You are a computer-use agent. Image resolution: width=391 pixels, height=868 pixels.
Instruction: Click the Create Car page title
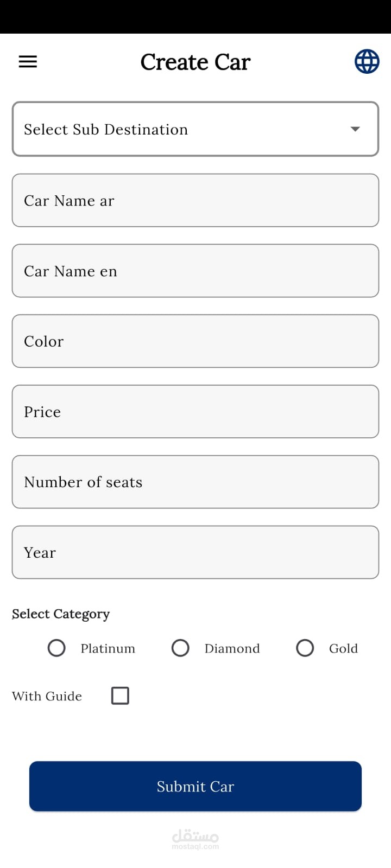click(x=195, y=62)
